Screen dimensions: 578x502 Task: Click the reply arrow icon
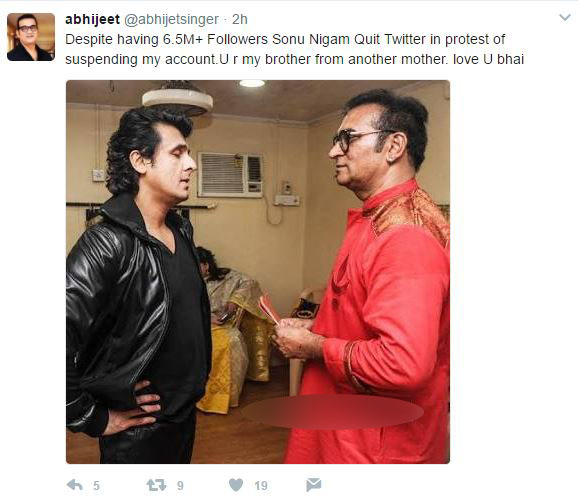click(x=75, y=485)
